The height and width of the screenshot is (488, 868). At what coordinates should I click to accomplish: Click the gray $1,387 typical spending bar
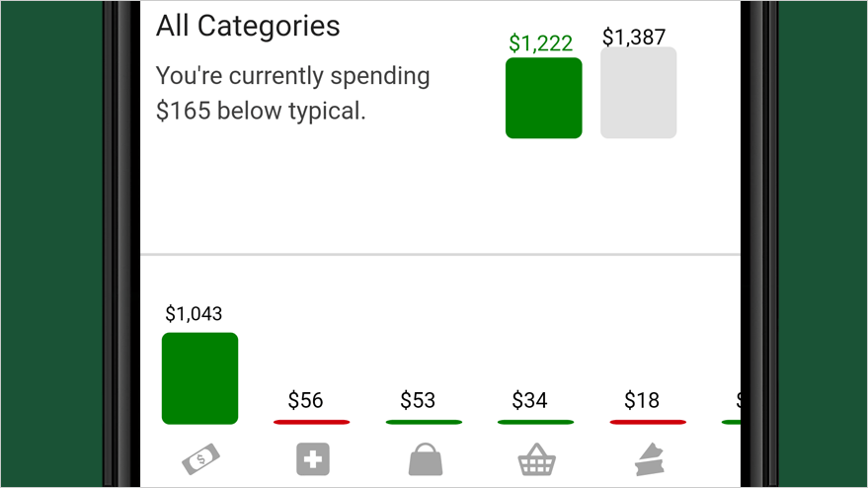(x=638, y=93)
